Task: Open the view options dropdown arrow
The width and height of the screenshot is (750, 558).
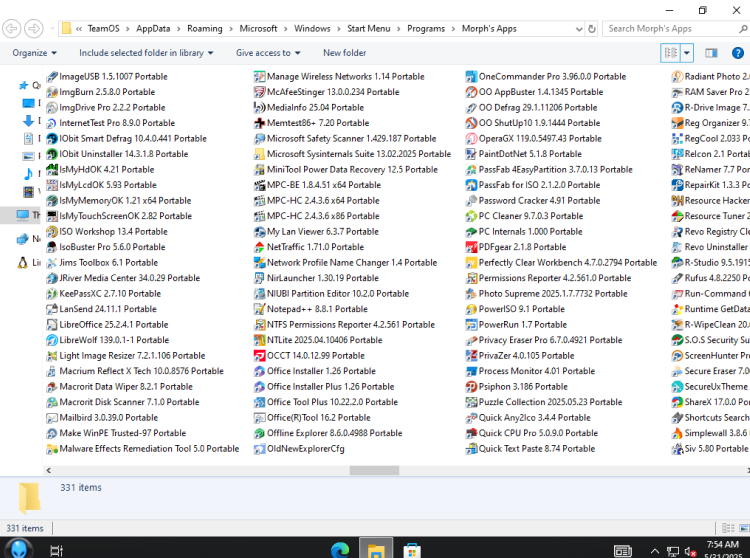Action: [687, 53]
